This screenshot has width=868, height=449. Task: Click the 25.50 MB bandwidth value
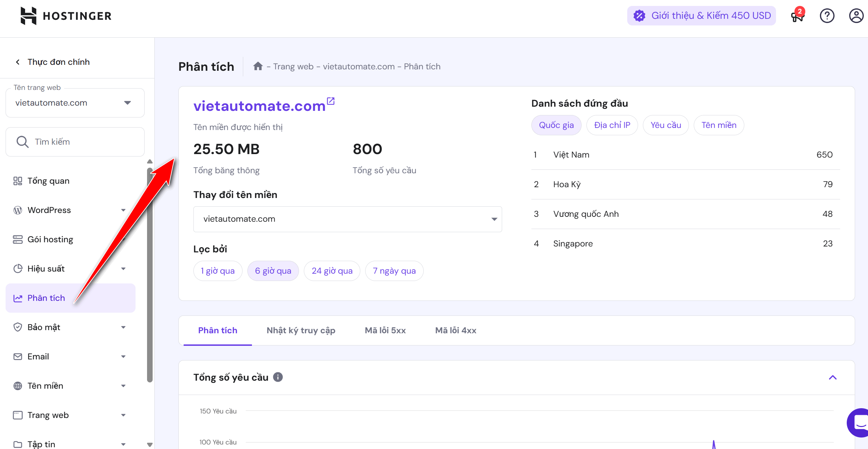226,149
